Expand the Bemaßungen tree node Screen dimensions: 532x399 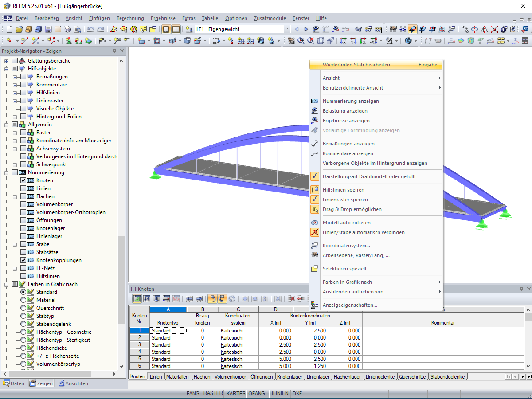(x=15, y=77)
